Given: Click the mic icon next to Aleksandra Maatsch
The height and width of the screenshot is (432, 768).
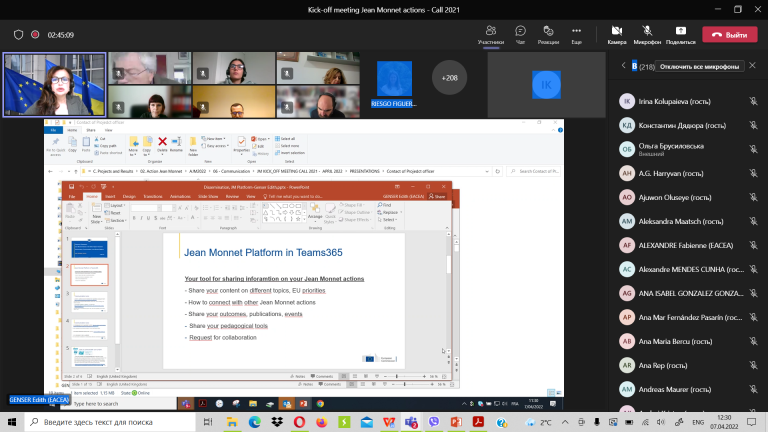Looking at the screenshot, I should 753,221.
